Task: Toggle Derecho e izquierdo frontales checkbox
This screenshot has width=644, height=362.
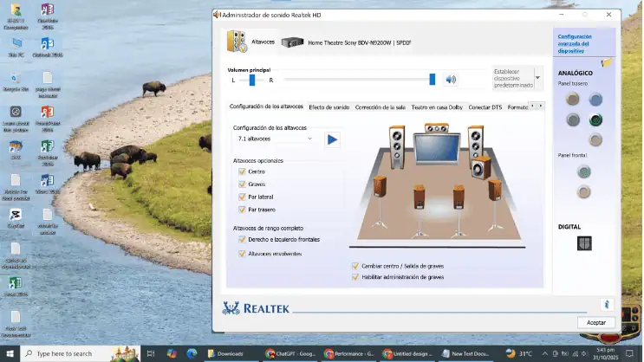Action: coord(242,239)
